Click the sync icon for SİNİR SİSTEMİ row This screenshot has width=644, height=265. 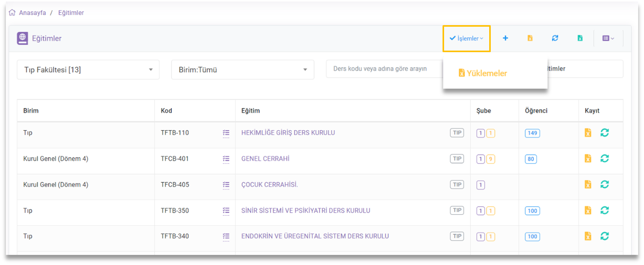coord(605,210)
